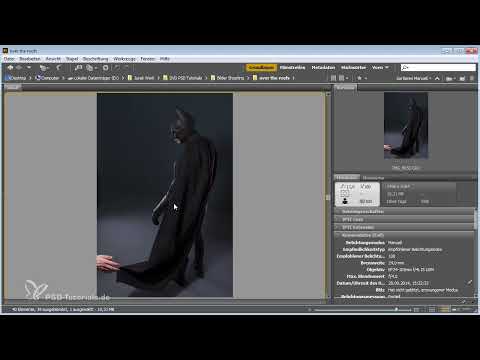Click the DVD PSD Tutorials path folder
Viewport: 480px width, 360px height.
click(x=183, y=78)
